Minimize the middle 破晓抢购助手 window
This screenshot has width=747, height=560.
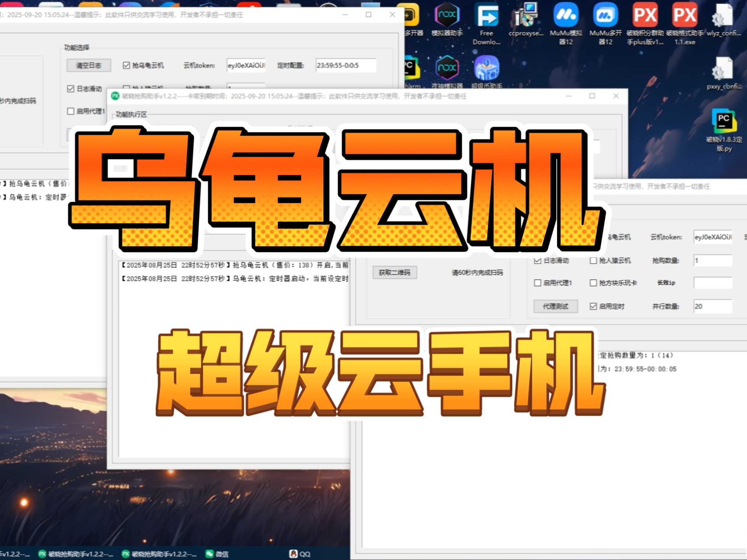click(568, 96)
